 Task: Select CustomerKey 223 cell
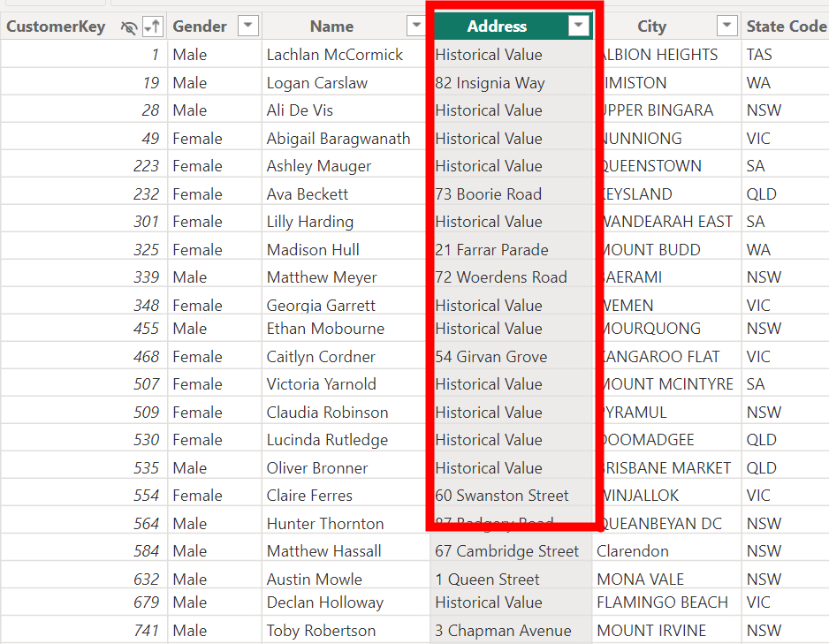tap(146, 166)
